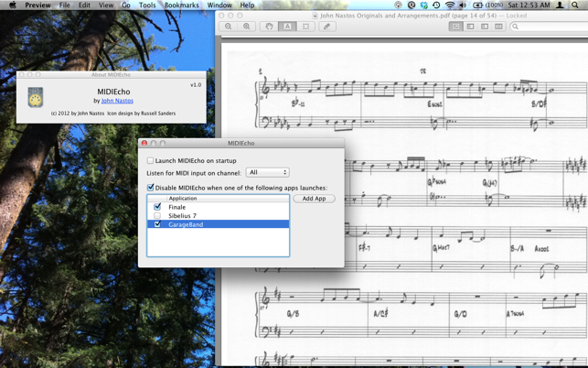
Task: Open the Tools menu
Action: point(147,5)
